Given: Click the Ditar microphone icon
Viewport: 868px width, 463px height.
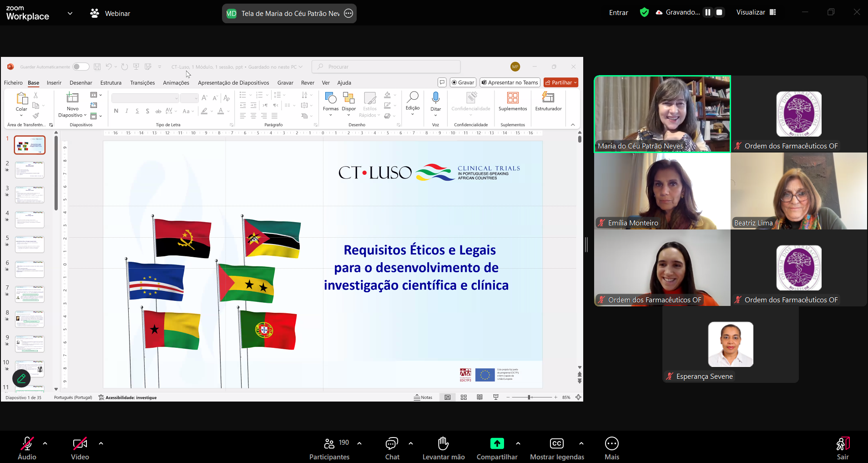Looking at the screenshot, I should pyautogui.click(x=436, y=97).
